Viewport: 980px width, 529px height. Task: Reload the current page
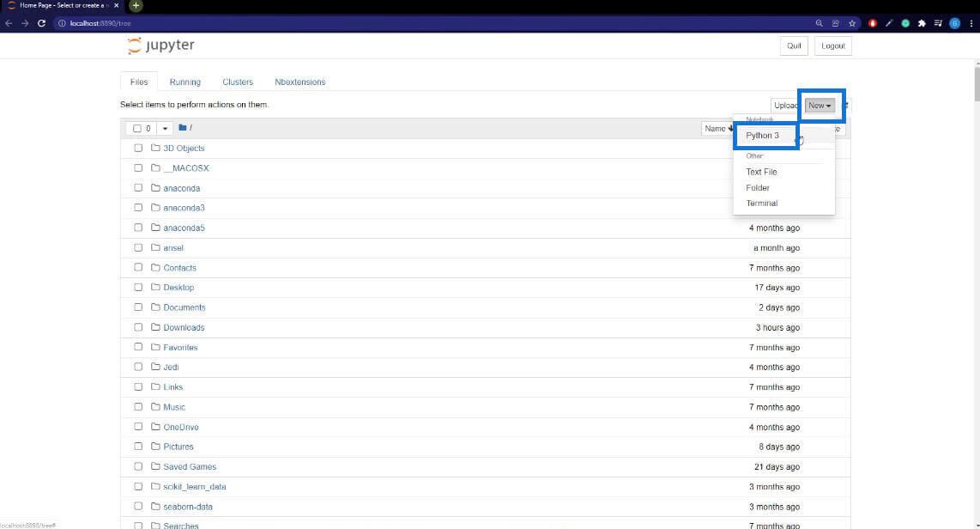(x=41, y=23)
